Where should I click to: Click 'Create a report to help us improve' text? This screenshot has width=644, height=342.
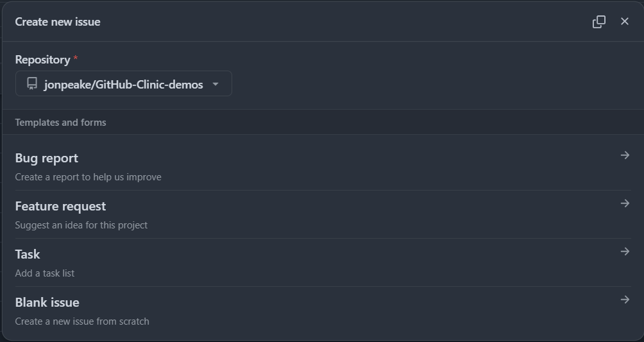point(89,177)
